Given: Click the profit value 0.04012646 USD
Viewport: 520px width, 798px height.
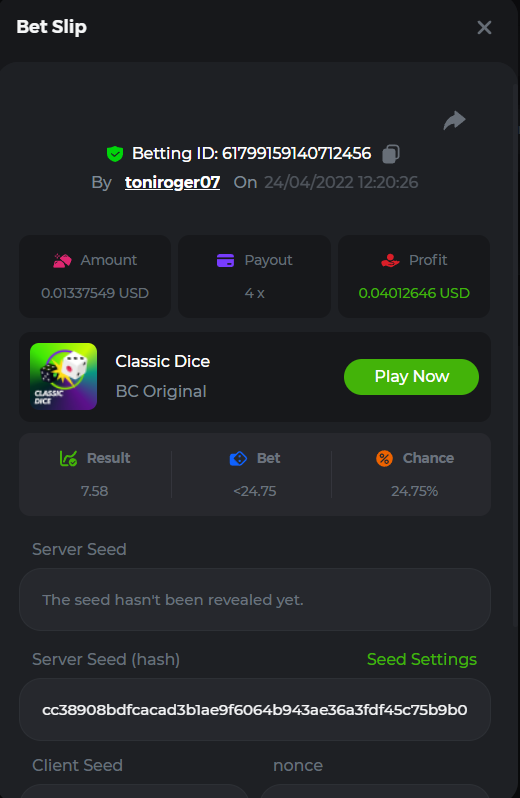Looking at the screenshot, I should 414,293.
